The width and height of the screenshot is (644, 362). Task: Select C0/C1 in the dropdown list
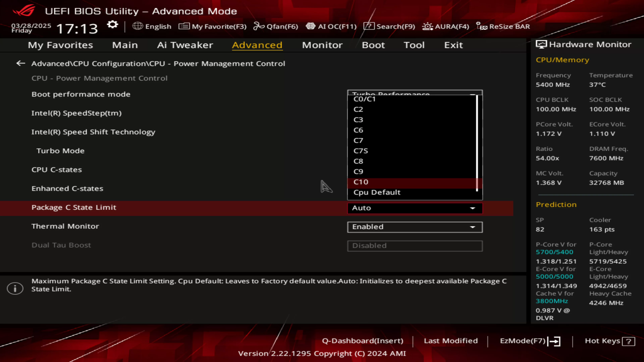coord(412,99)
